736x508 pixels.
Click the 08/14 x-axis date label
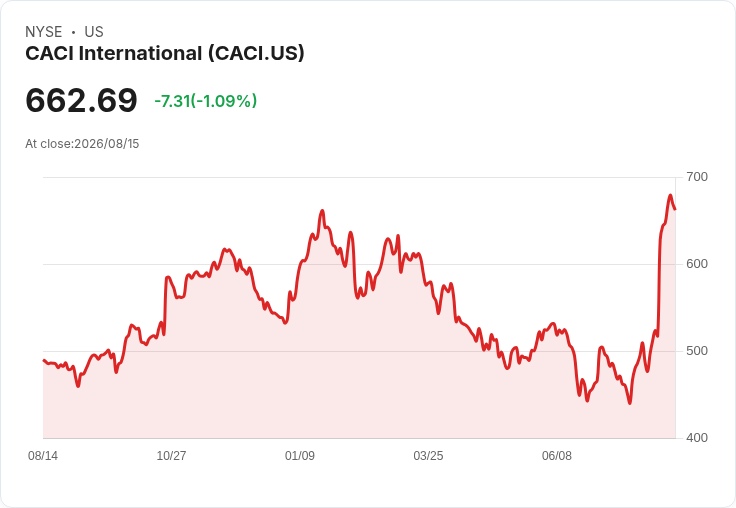tap(43, 455)
